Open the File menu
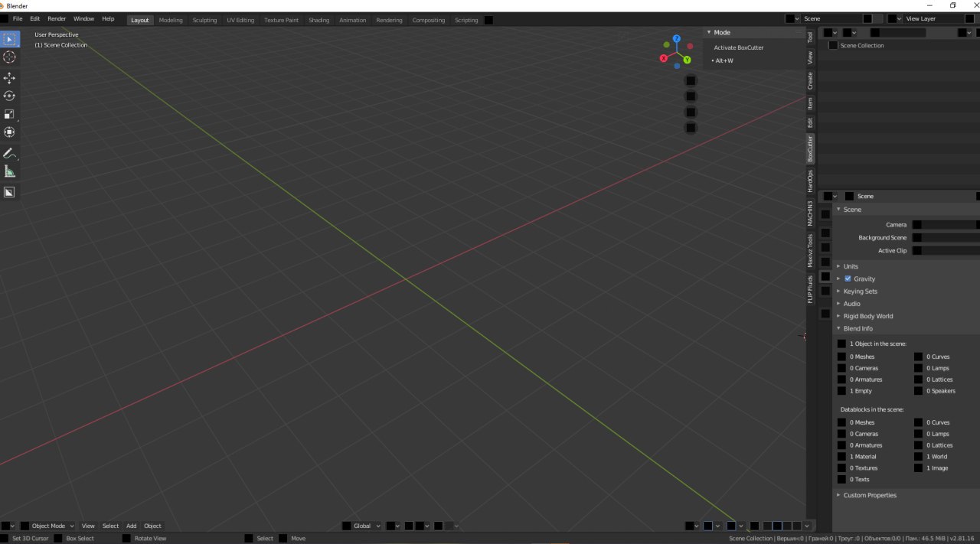 pyautogui.click(x=17, y=18)
